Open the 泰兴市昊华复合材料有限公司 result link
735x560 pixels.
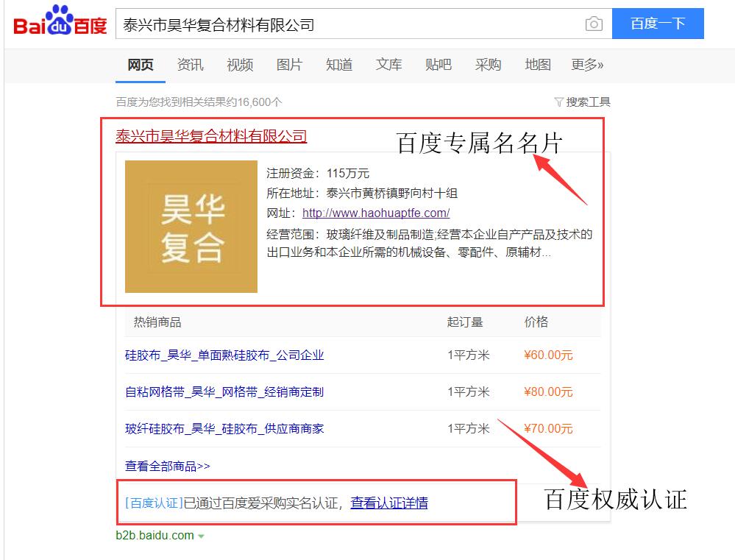210,137
